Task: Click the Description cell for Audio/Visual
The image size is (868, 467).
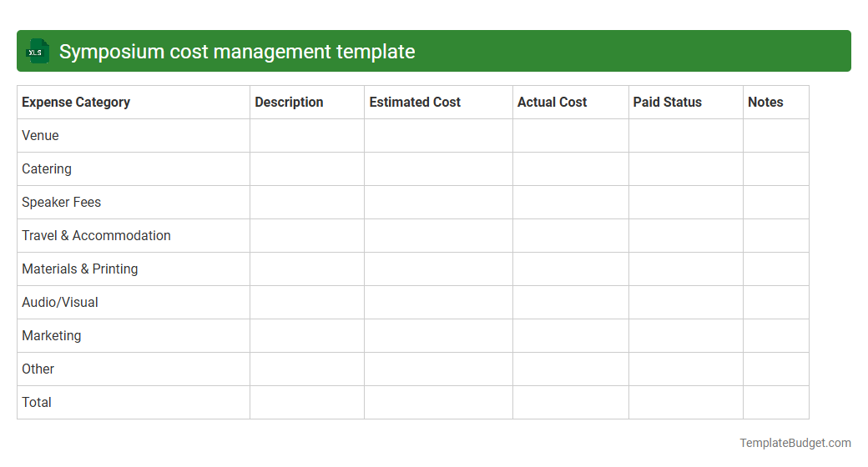Action: coord(307,302)
